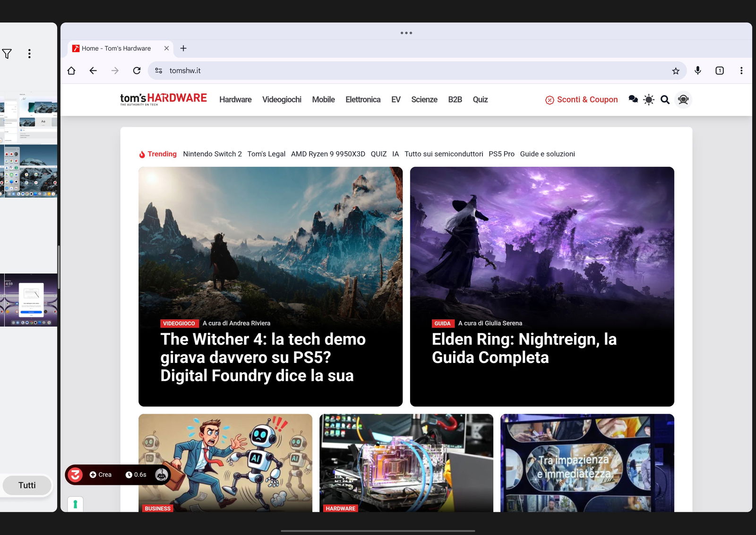The image size is (756, 535).
Task: Open the Quiz section
Action: point(480,99)
